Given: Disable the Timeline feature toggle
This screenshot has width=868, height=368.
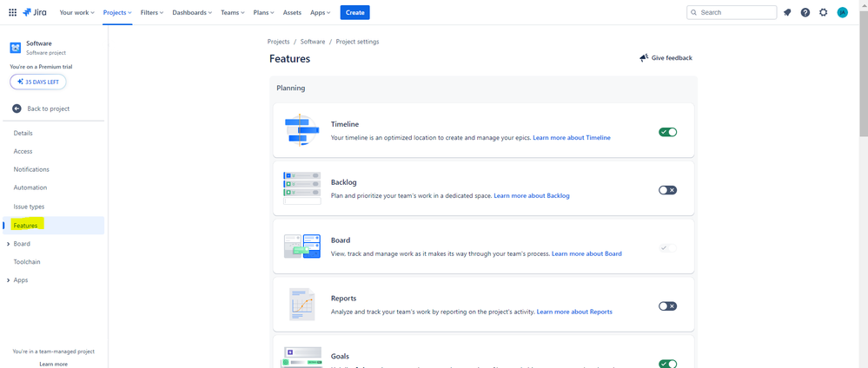Looking at the screenshot, I should pyautogui.click(x=667, y=132).
